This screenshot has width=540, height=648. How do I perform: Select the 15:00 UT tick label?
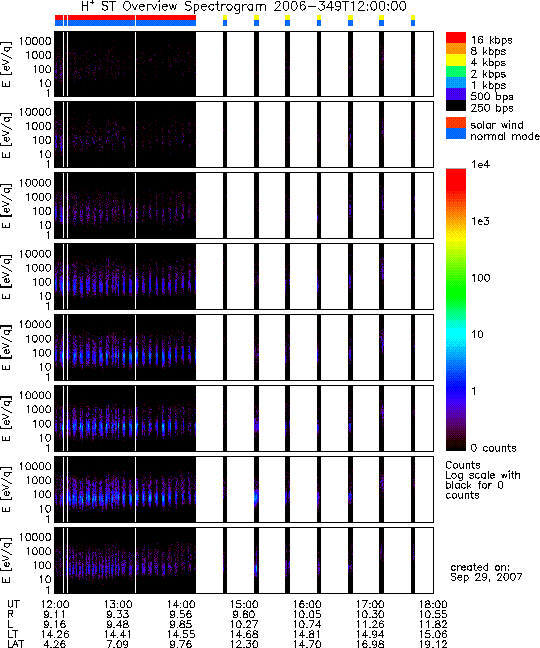[244, 604]
